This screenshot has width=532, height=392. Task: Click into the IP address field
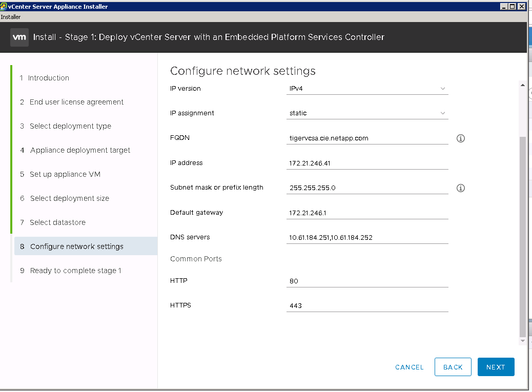tap(367, 163)
